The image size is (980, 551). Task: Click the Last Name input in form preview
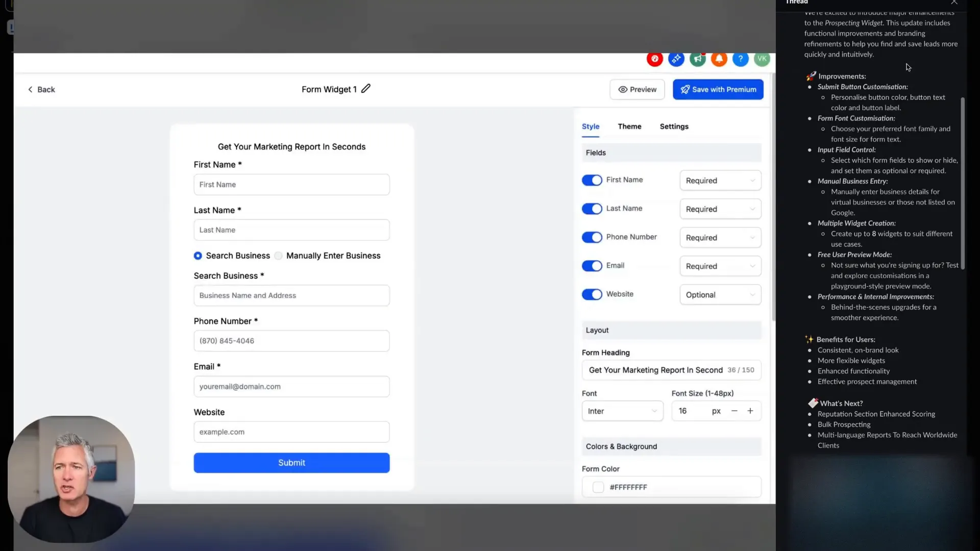click(x=291, y=230)
